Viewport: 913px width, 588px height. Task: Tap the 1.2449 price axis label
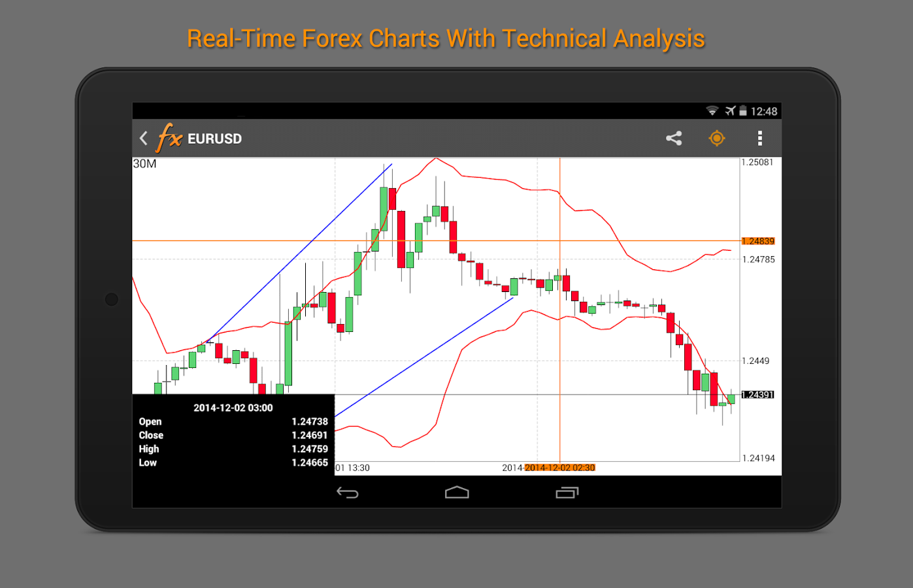click(x=755, y=361)
